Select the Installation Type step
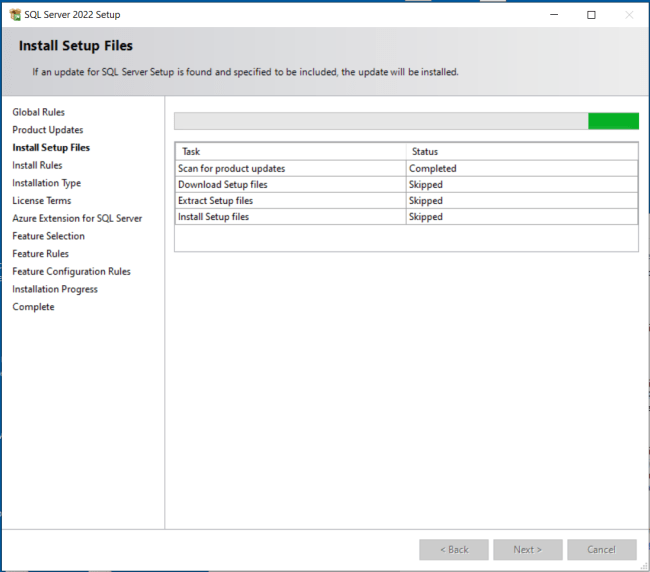 click(x=46, y=183)
